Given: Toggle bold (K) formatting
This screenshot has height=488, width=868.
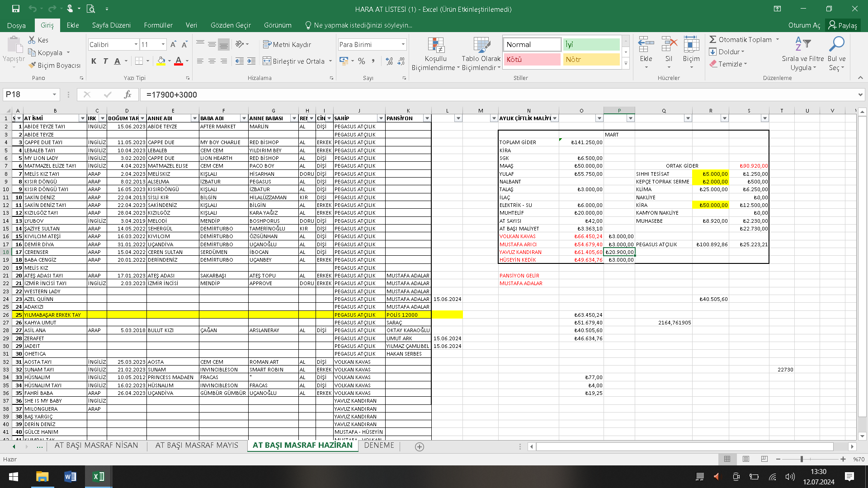Looking at the screenshot, I should click(x=94, y=61).
